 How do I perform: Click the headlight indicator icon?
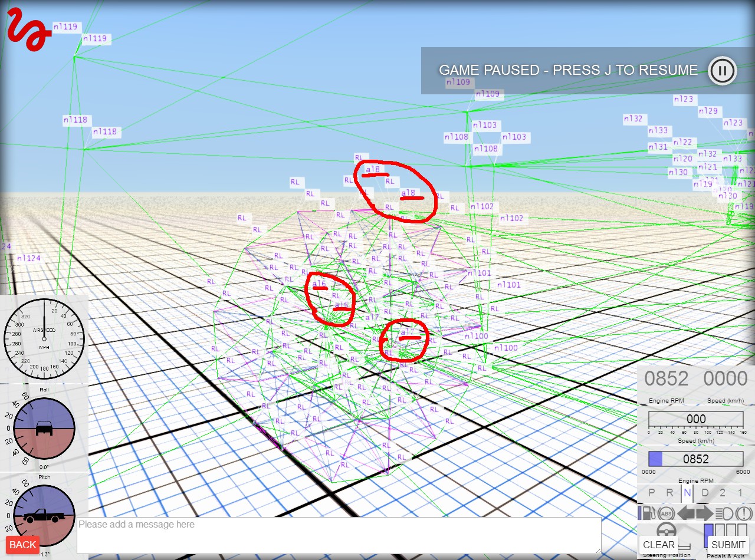724,513
